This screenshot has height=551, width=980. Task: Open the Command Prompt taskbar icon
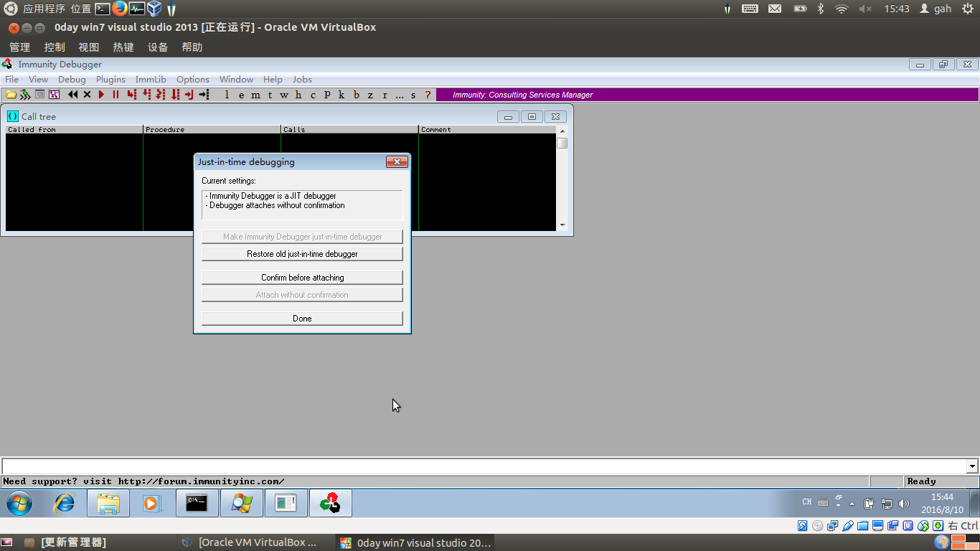pyautogui.click(x=197, y=504)
